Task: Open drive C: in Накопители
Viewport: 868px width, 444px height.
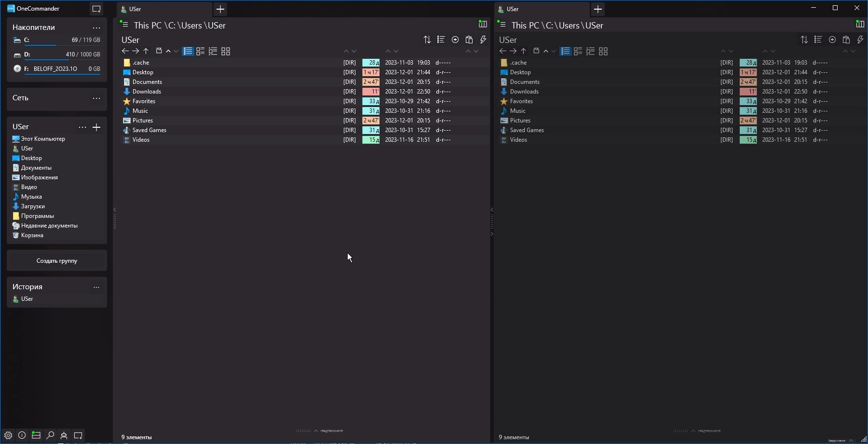Action: click(56, 40)
